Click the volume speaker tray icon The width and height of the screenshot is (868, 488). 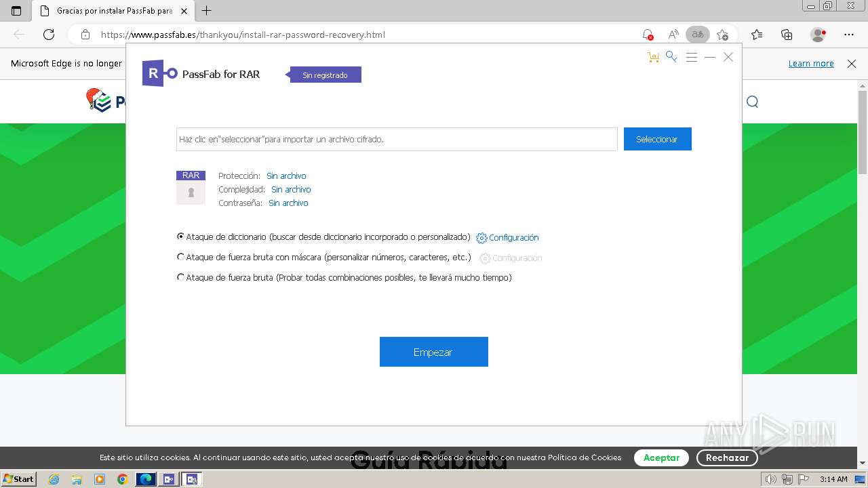pos(771,479)
